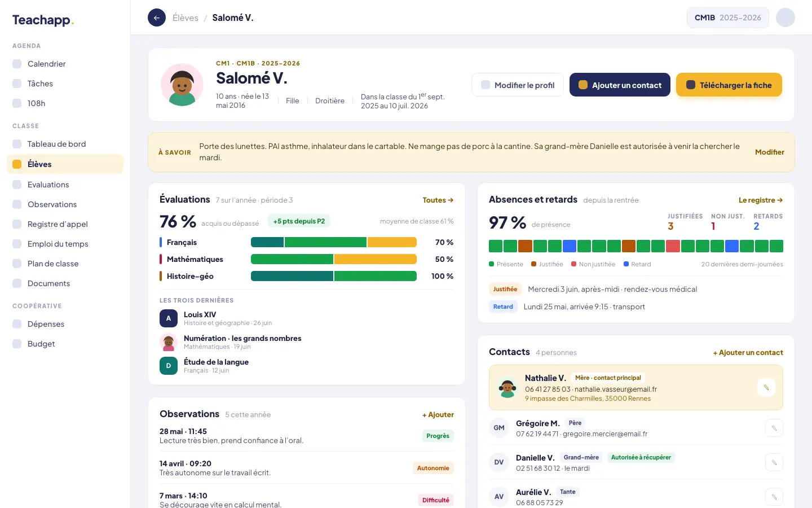Open the Dépenses section
Image resolution: width=812 pixels, height=508 pixels.
(x=65, y=324)
